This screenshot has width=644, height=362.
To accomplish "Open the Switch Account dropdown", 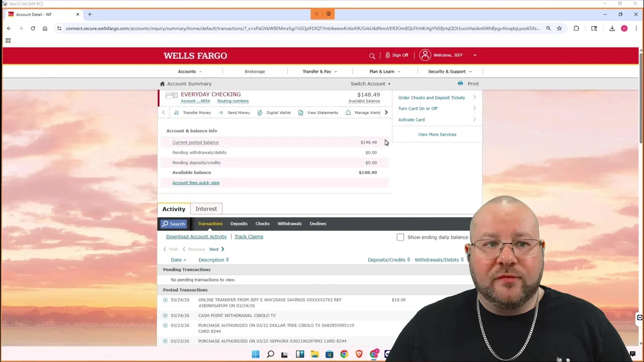I will (x=370, y=84).
